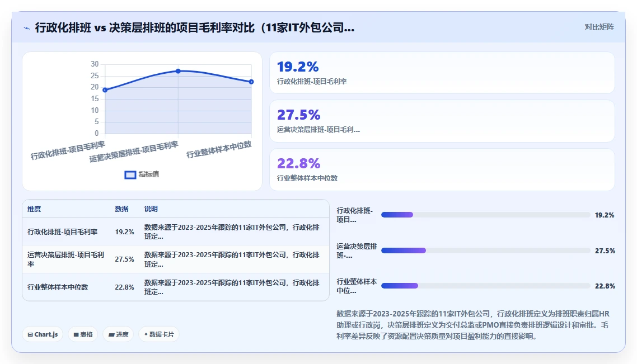The image size is (637, 364).
Task: Click the 运营决策层排班-... progress label
Action: [357, 251]
